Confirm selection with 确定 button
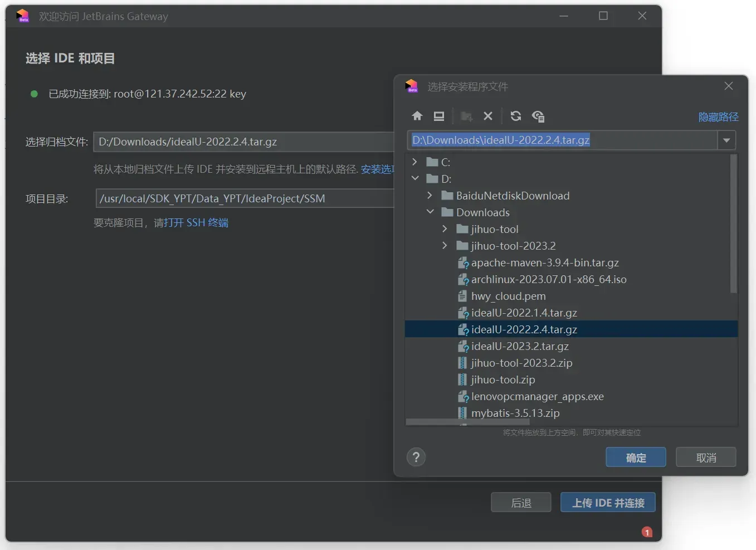This screenshot has height=550, width=756. 636,457
